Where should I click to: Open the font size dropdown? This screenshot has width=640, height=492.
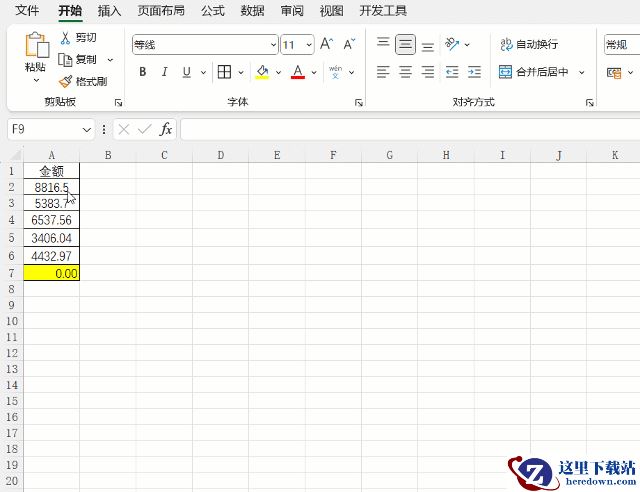[308, 45]
